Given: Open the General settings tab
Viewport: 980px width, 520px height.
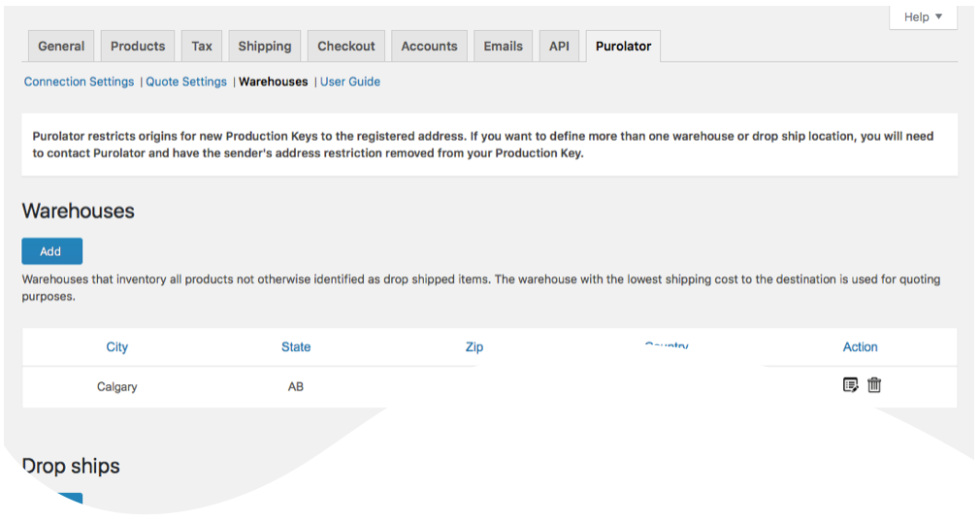Looking at the screenshot, I should click(x=61, y=46).
